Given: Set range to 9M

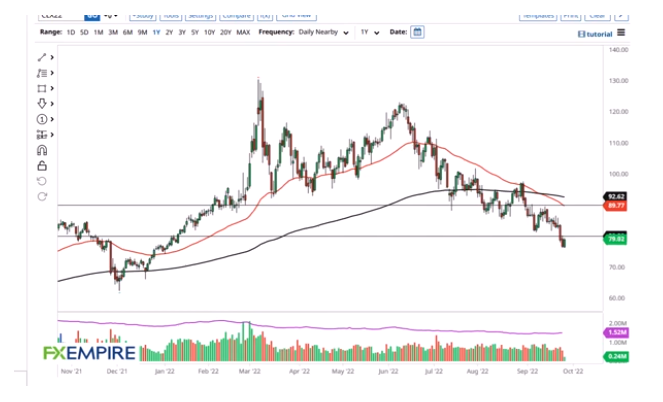Looking at the screenshot, I should 142,32.
